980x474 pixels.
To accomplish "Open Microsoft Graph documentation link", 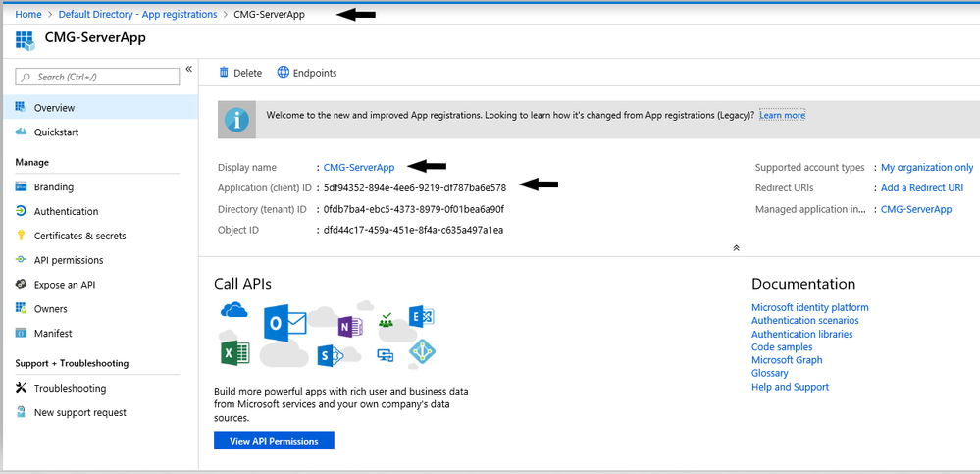I will (x=787, y=360).
